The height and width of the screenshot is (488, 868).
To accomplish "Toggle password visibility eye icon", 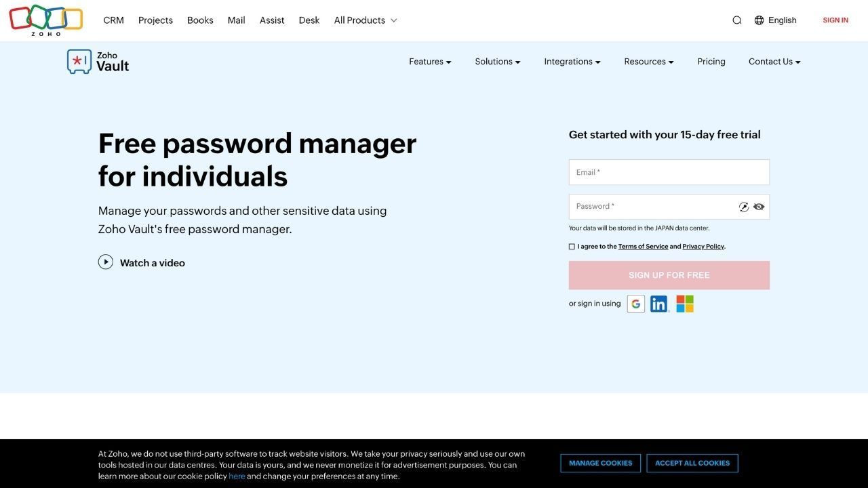I will tap(759, 207).
